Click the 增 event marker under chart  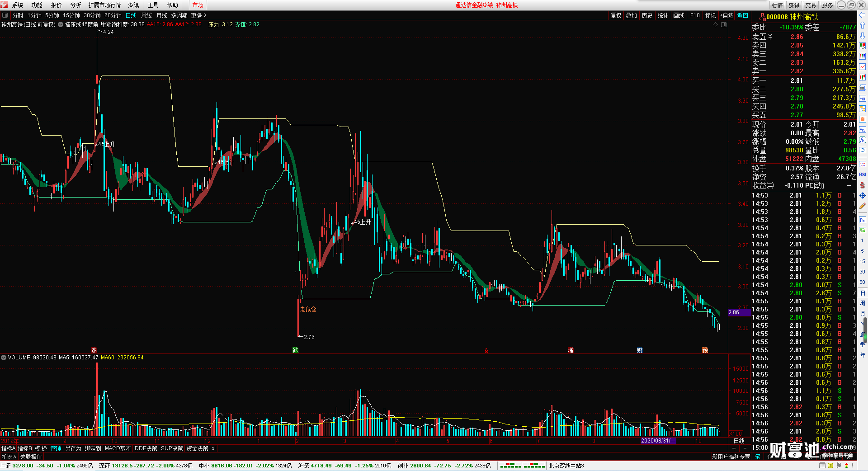click(x=571, y=350)
